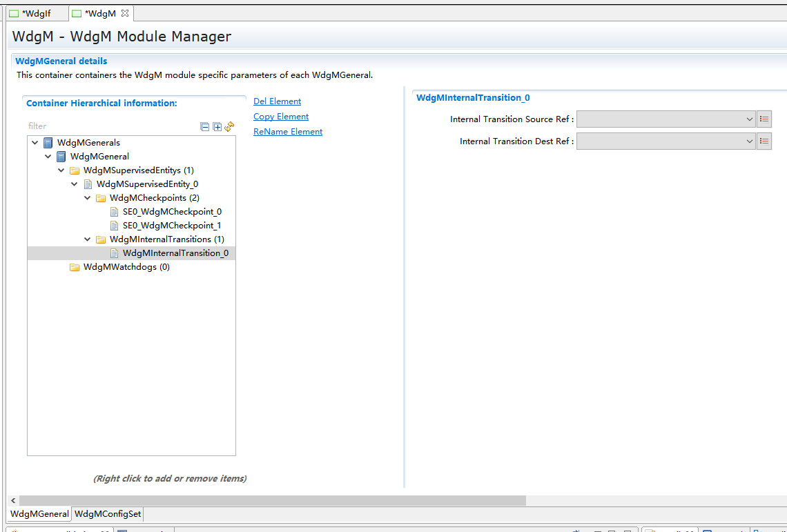The image size is (787, 532).
Task: Click the WdgMGeneral details section heading
Action: pos(61,61)
